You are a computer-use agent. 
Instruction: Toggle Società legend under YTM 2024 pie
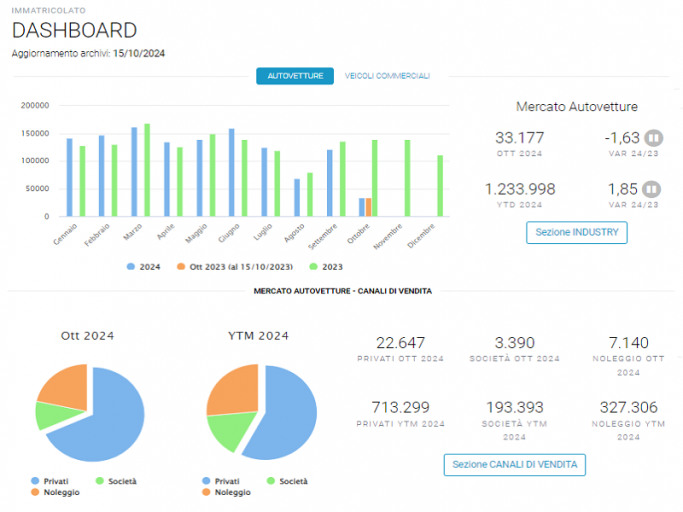click(287, 481)
